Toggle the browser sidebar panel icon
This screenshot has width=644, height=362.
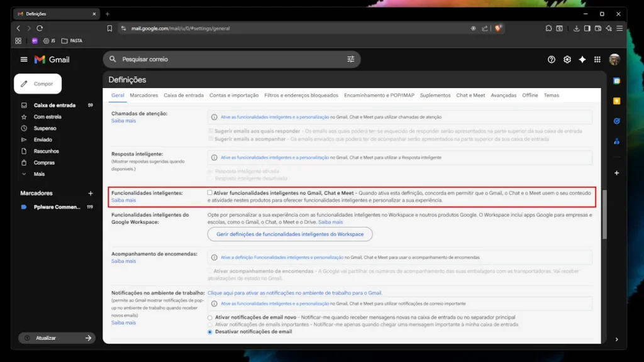pyautogui.click(x=587, y=28)
